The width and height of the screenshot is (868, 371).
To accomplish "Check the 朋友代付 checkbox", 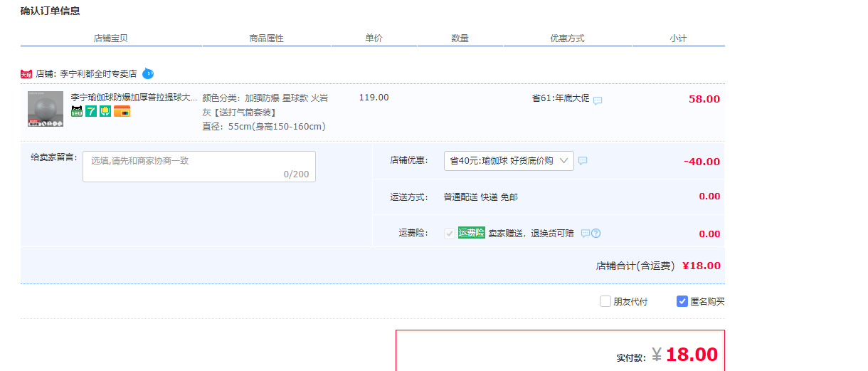I will [605, 301].
